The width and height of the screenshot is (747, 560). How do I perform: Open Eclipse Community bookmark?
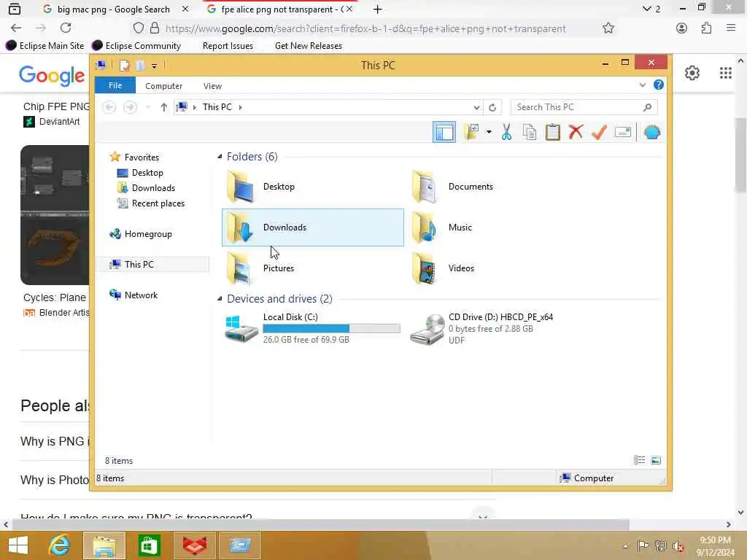(x=136, y=46)
